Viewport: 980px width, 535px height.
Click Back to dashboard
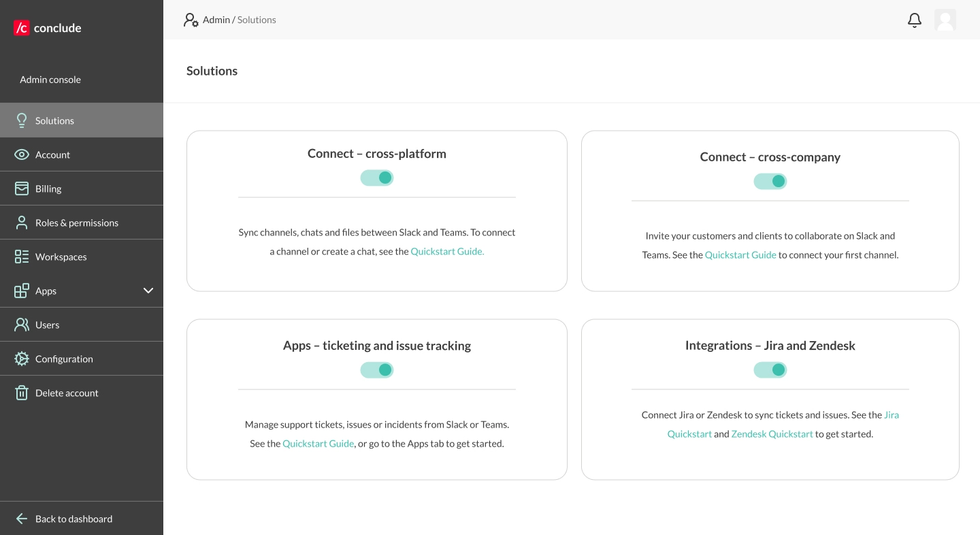coord(73,519)
